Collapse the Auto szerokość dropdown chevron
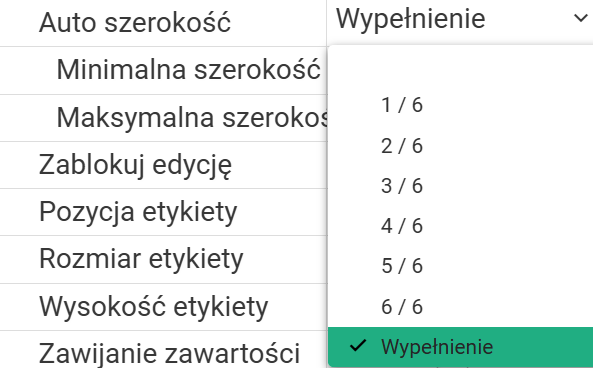The width and height of the screenshot is (593, 368). pyautogui.click(x=581, y=18)
